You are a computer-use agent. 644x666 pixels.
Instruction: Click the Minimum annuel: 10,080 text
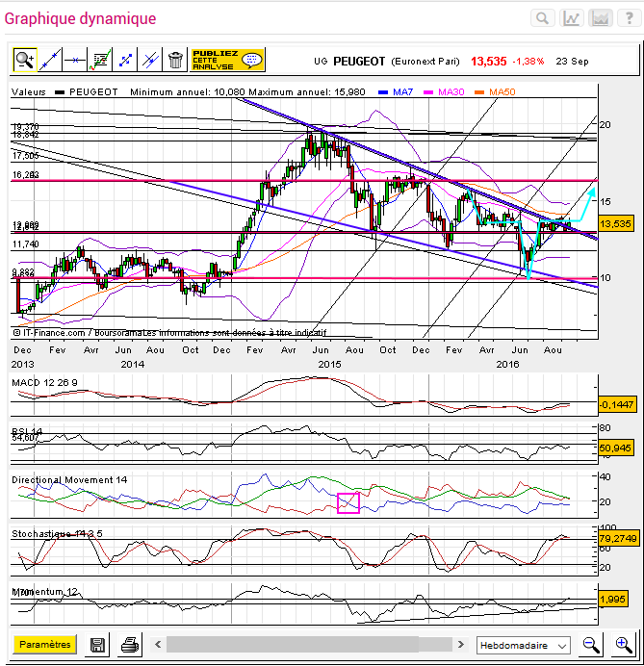[x=188, y=91]
